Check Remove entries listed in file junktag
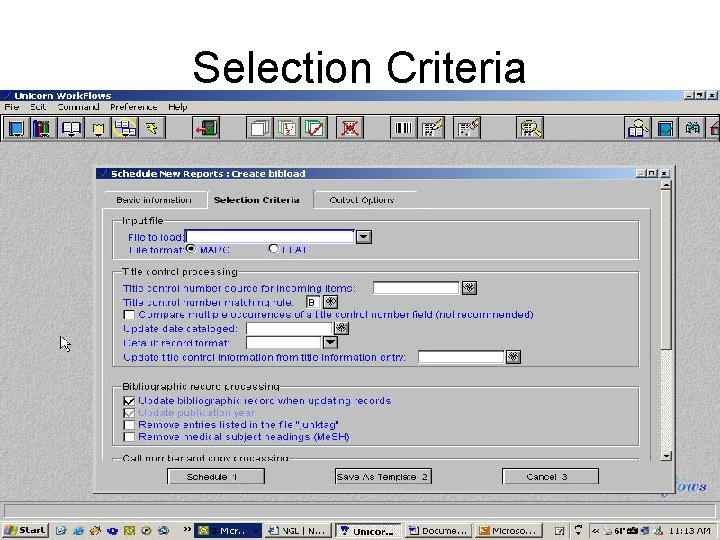The width and height of the screenshot is (720, 540). [129, 425]
